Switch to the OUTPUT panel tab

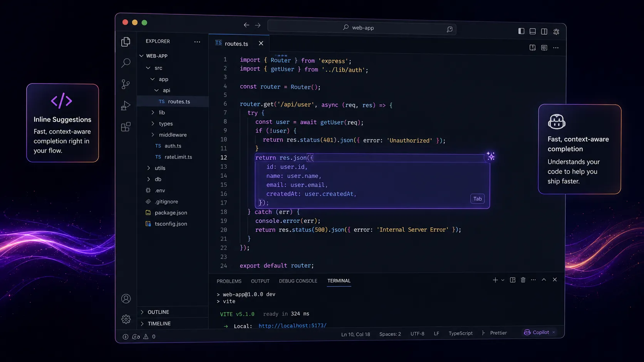tap(260, 281)
